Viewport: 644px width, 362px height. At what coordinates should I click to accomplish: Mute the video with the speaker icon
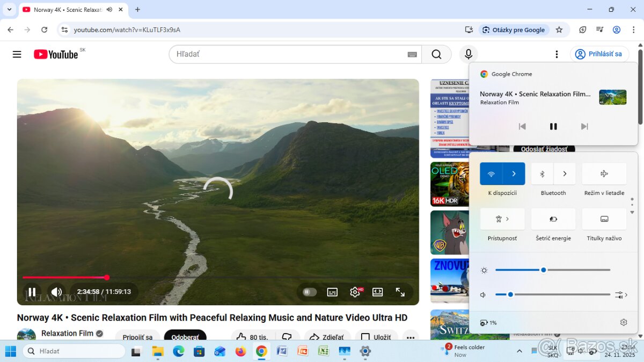tap(56, 292)
